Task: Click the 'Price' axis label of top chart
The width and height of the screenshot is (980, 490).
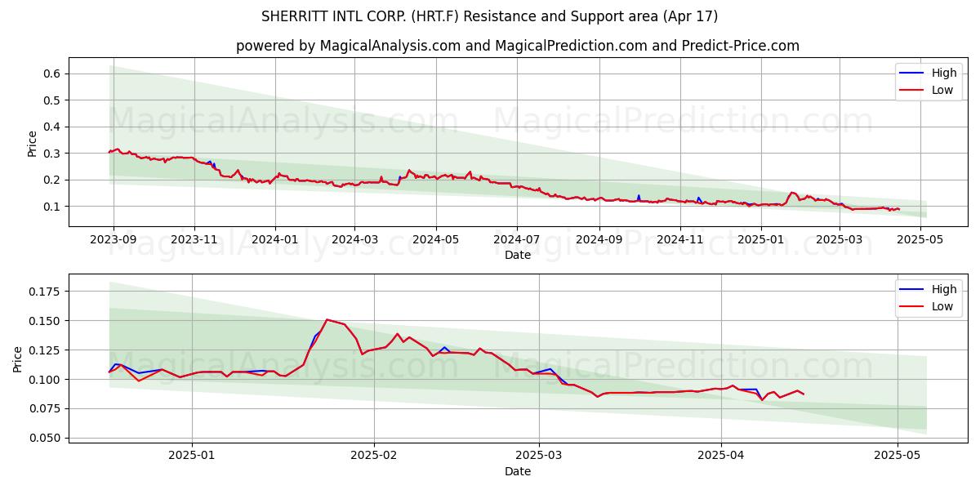Action: 32,142
